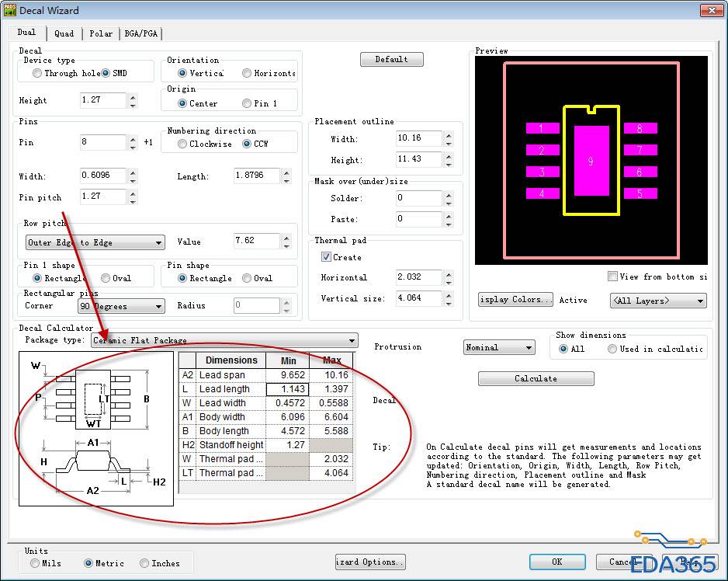Open the Display Colors settings
Image resolution: width=728 pixels, height=581 pixels.
tap(515, 300)
